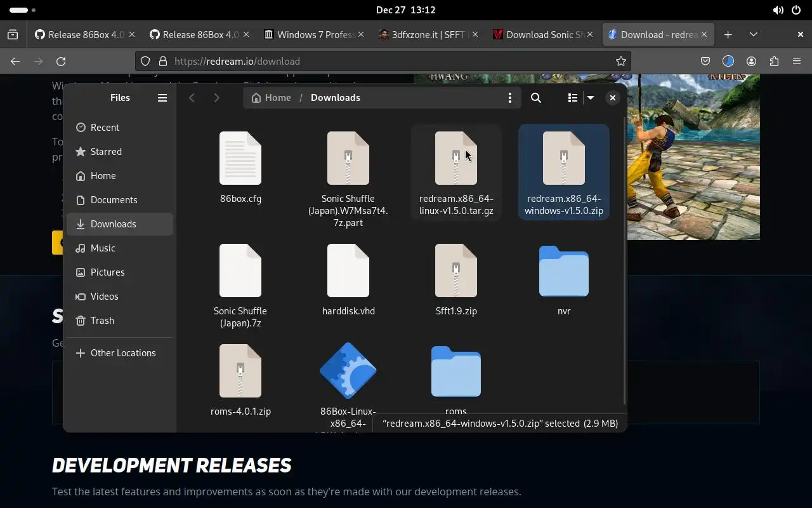
Task: Open Music in Files sidebar
Action: (x=120, y=248)
